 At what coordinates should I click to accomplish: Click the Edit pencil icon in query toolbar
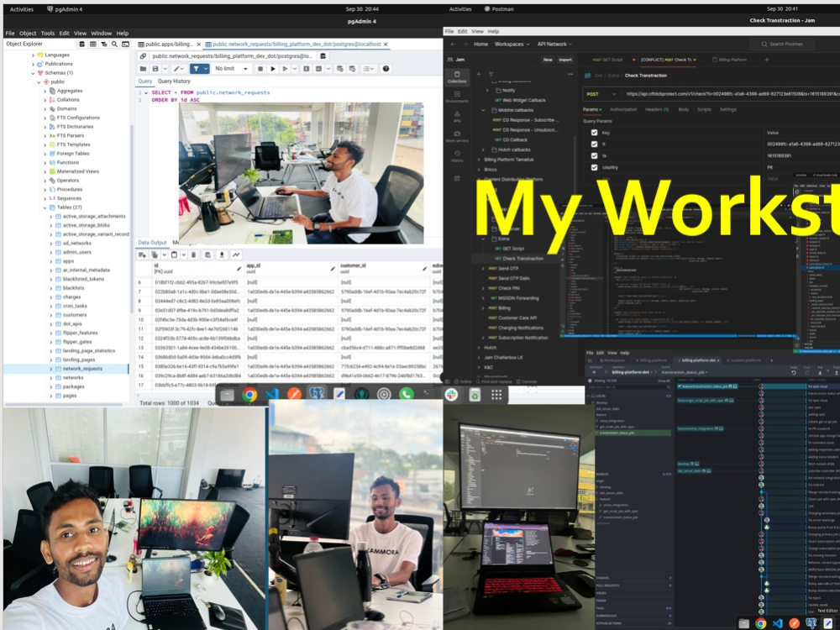[x=176, y=69]
